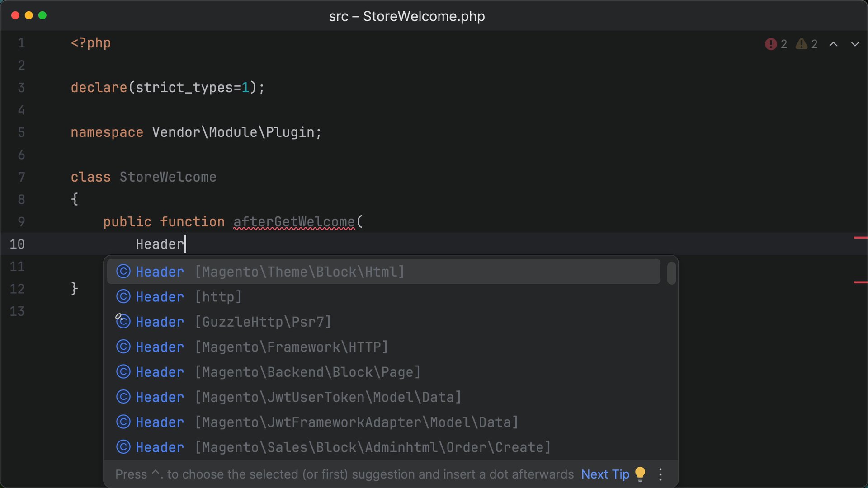Click error stripe mark beside line 10
Viewport: 868px width, 488px height.
[860, 237]
